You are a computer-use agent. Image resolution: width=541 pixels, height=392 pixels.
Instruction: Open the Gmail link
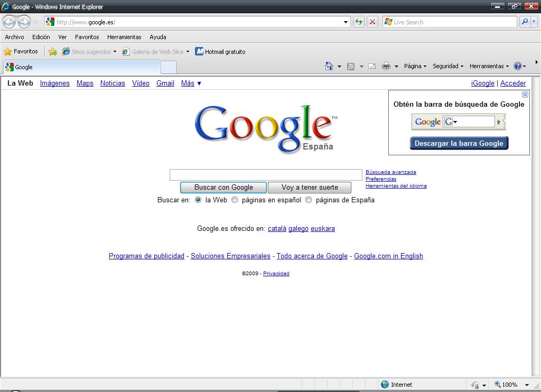click(x=165, y=83)
